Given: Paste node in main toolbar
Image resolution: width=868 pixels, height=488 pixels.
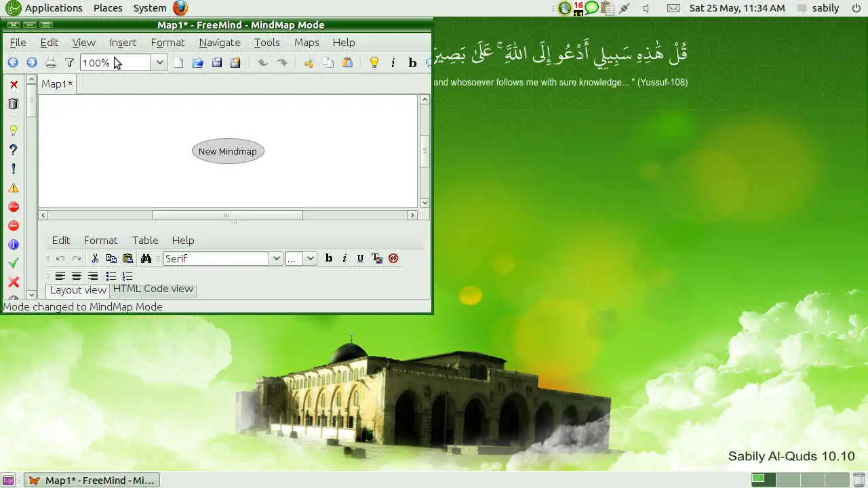Looking at the screenshot, I should click(x=347, y=62).
